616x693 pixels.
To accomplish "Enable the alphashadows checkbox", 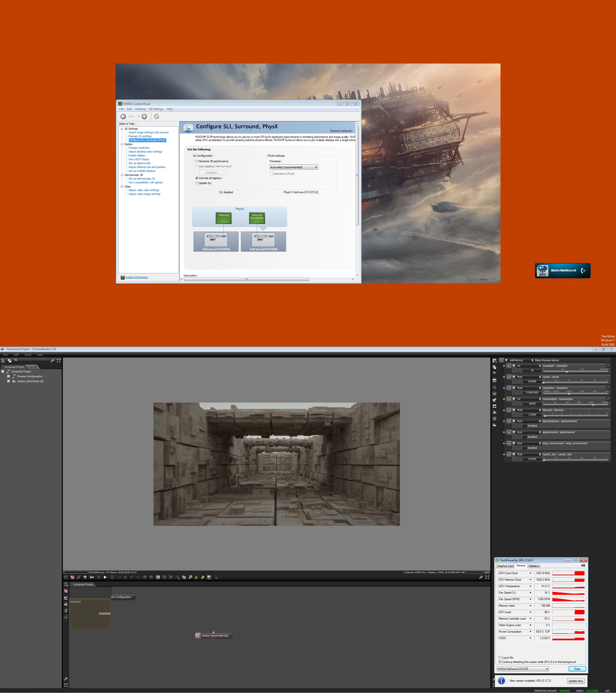I will pyautogui.click(x=525, y=426).
